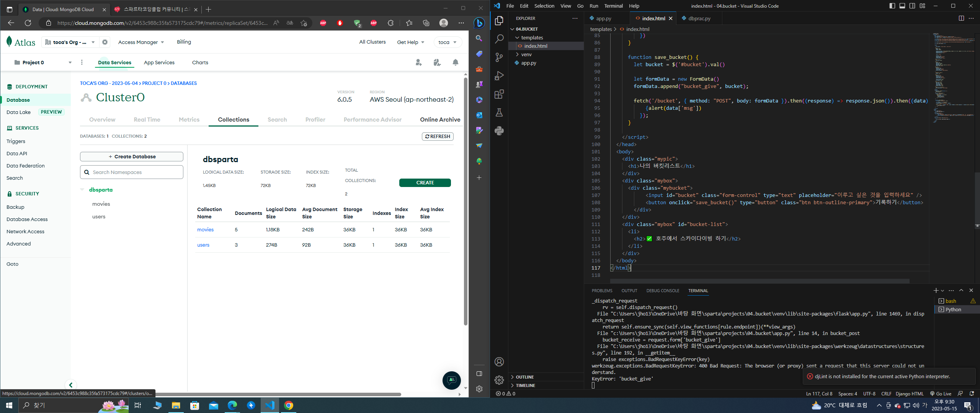Open Edge sidebar search icon
Screen dimensions: 980x413
pyautogui.click(x=479, y=38)
